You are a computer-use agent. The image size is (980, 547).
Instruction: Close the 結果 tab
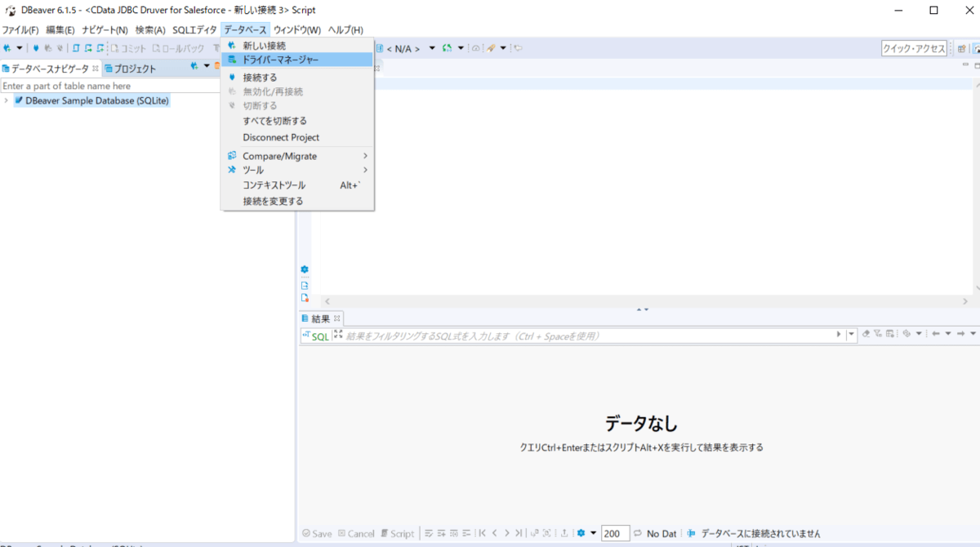336,318
